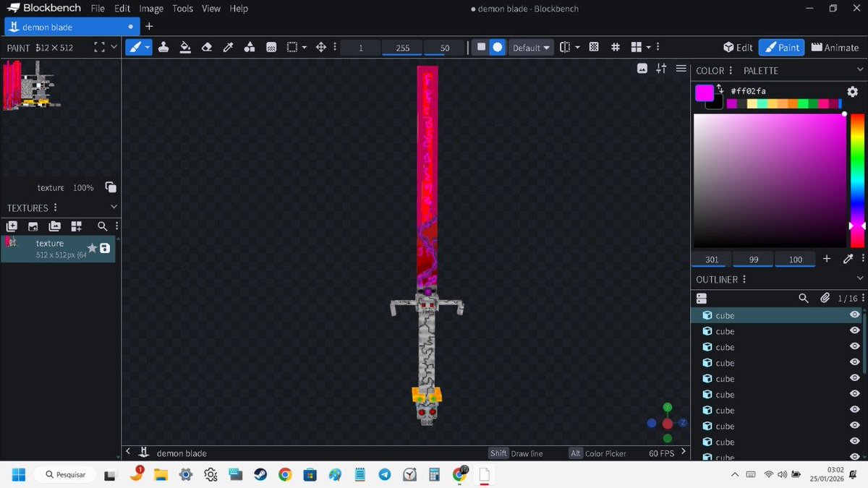Open selection tool mode dropdown arrow
The image size is (868, 488).
(x=305, y=47)
